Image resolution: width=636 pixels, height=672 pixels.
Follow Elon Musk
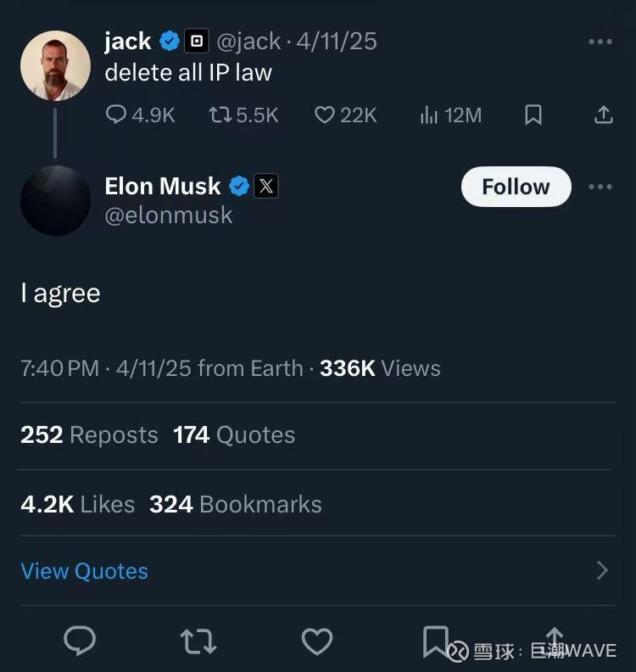[x=516, y=187]
